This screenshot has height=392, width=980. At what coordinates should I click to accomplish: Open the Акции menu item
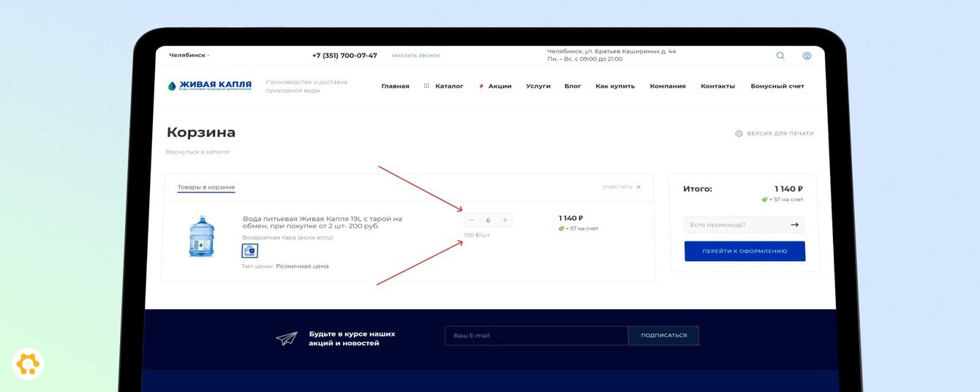tap(500, 86)
